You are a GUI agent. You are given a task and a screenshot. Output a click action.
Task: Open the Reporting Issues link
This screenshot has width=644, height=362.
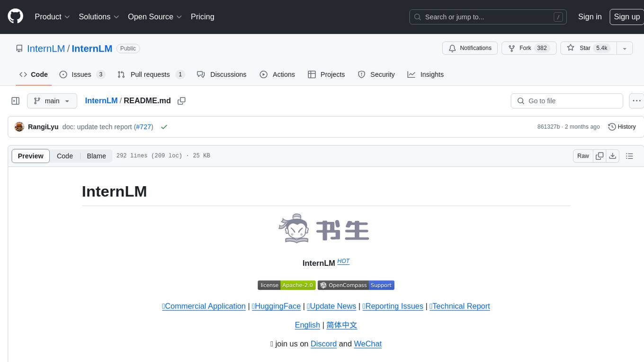tap(393, 306)
